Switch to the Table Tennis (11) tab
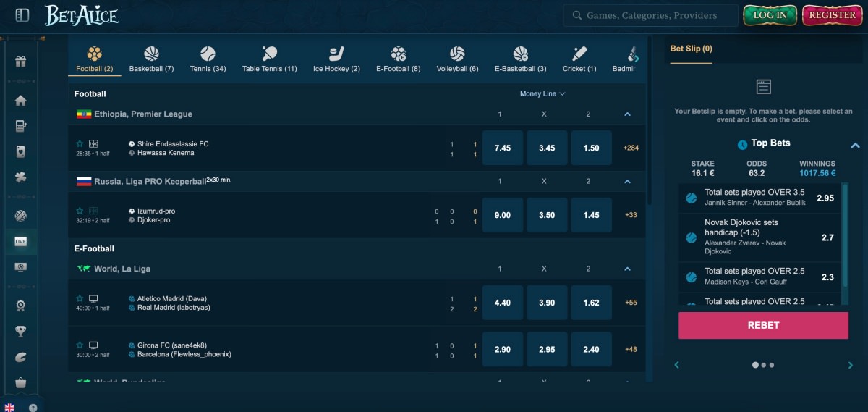868x412 pixels. click(269, 59)
